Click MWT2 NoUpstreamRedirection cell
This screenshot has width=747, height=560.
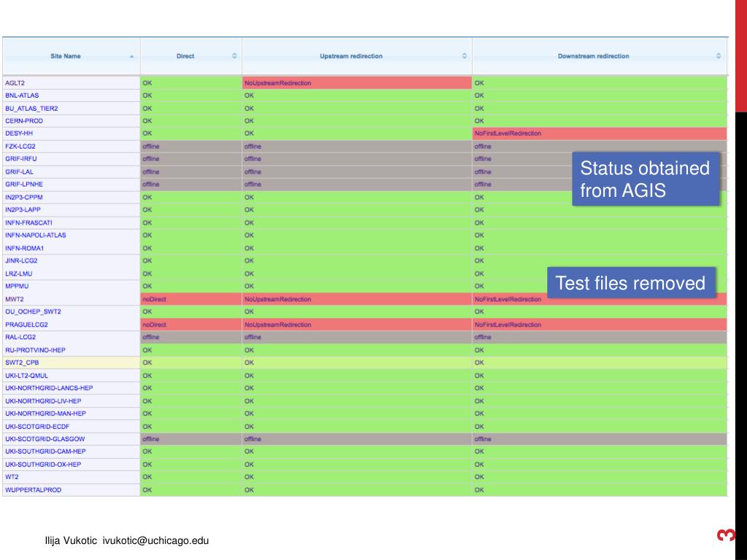point(357,299)
